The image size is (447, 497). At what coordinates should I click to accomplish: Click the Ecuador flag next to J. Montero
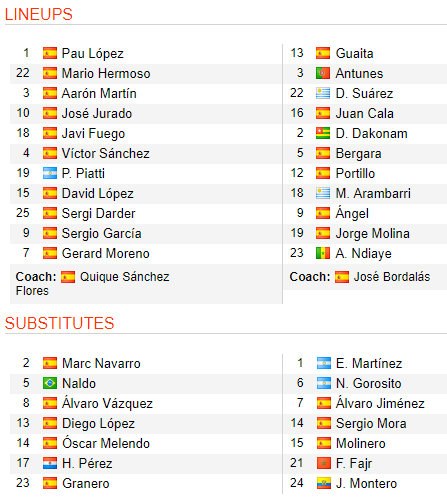point(324,483)
